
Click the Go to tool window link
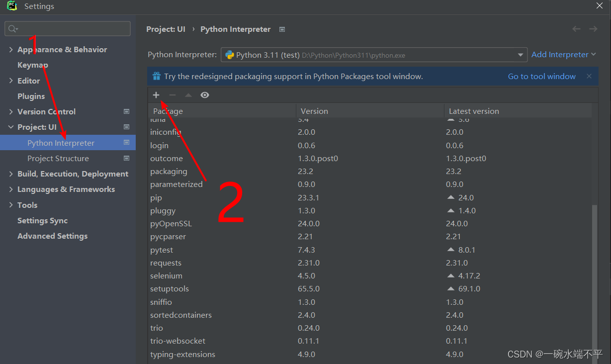pyautogui.click(x=542, y=76)
